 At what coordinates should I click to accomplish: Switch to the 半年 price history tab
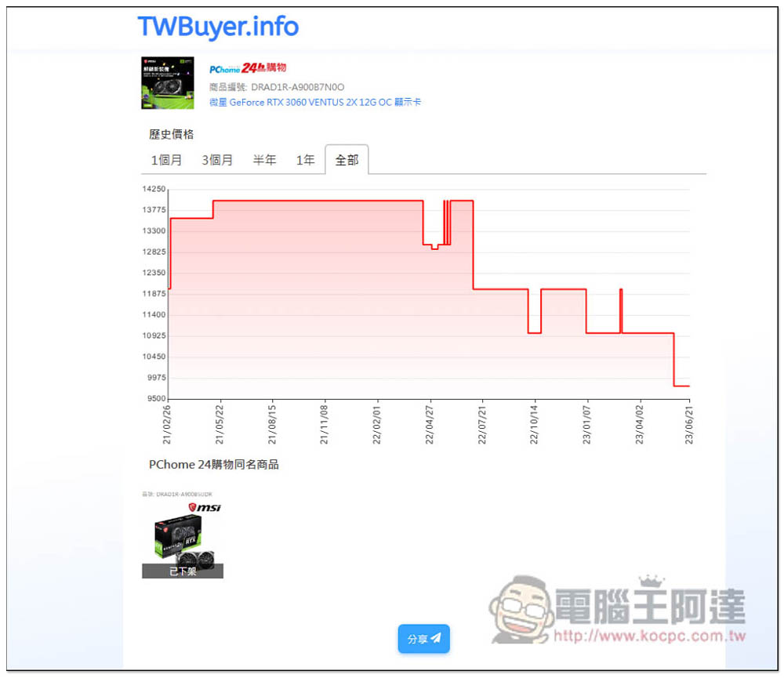point(264,160)
